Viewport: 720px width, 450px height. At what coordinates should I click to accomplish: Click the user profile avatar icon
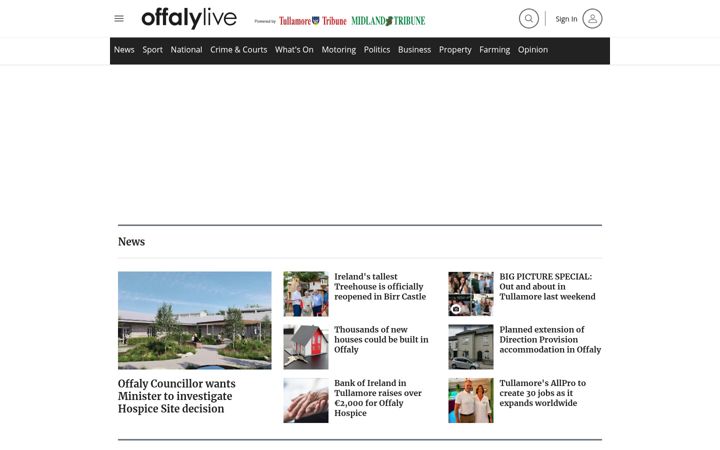[x=592, y=19]
